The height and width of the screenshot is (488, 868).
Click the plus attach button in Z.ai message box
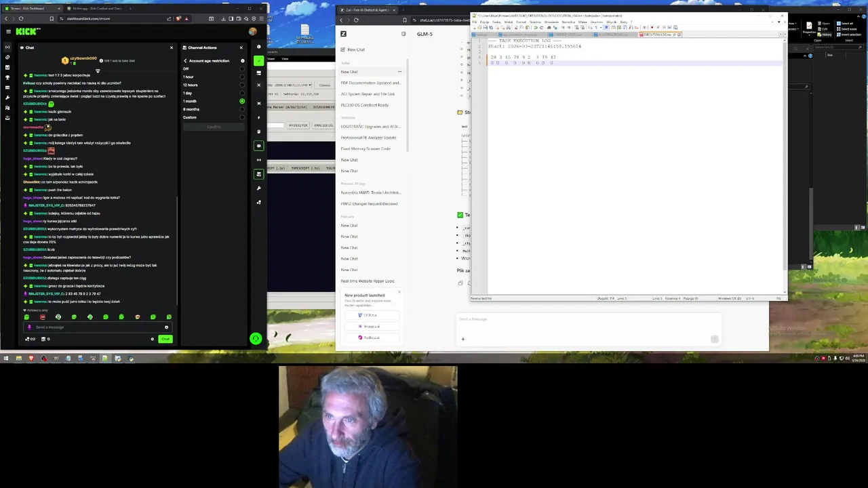(x=463, y=339)
